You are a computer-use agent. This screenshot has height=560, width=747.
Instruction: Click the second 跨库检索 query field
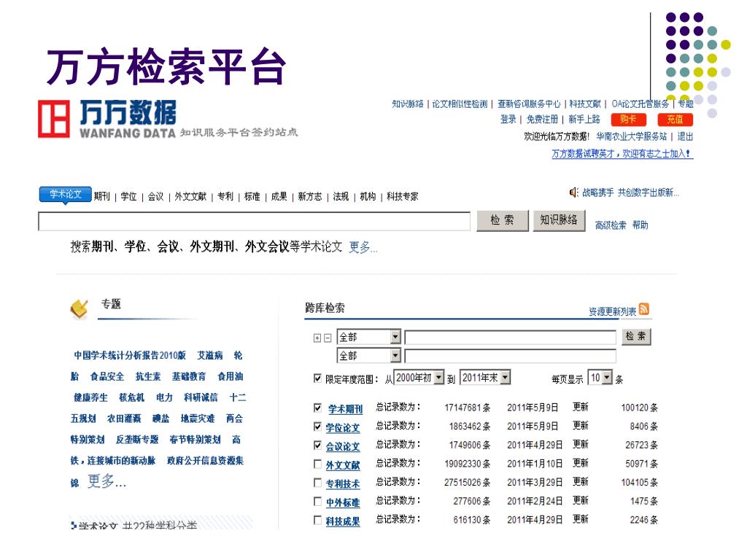pyautogui.click(x=510, y=356)
